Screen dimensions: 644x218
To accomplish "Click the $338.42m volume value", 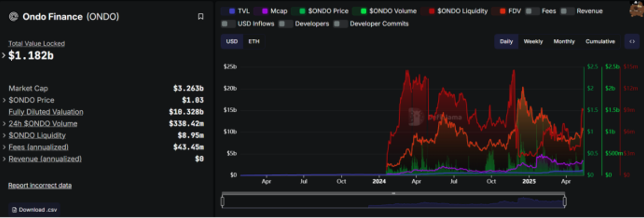I will click(x=186, y=124).
